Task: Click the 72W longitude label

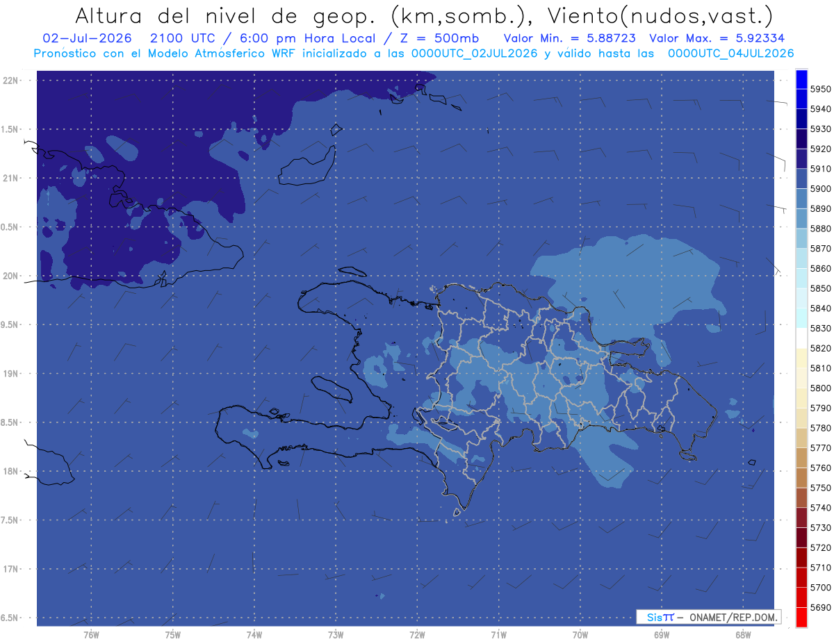Action: [417, 635]
